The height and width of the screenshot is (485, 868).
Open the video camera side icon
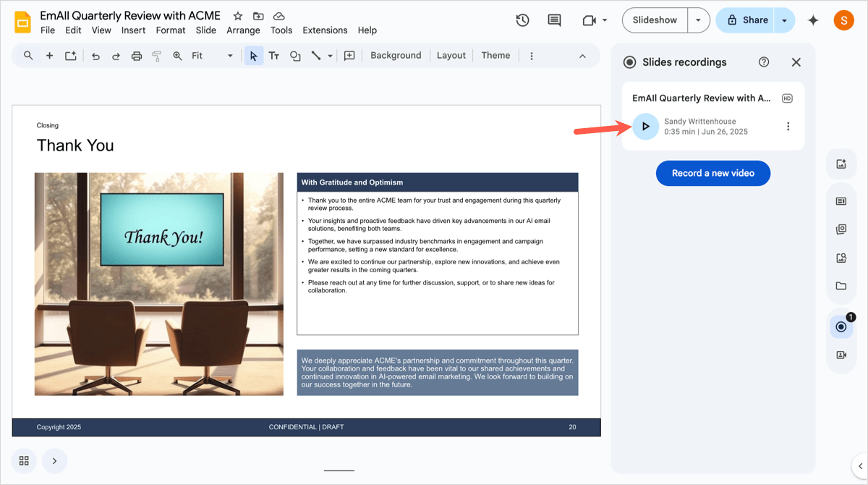pyautogui.click(x=841, y=355)
